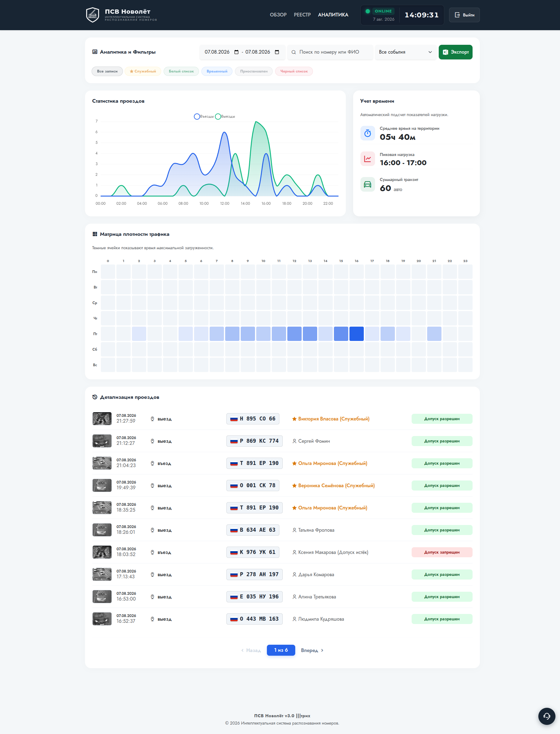The image size is (560, 734).
Task: Click the Пт hour 15 heatmap cell
Action: tap(341, 334)
